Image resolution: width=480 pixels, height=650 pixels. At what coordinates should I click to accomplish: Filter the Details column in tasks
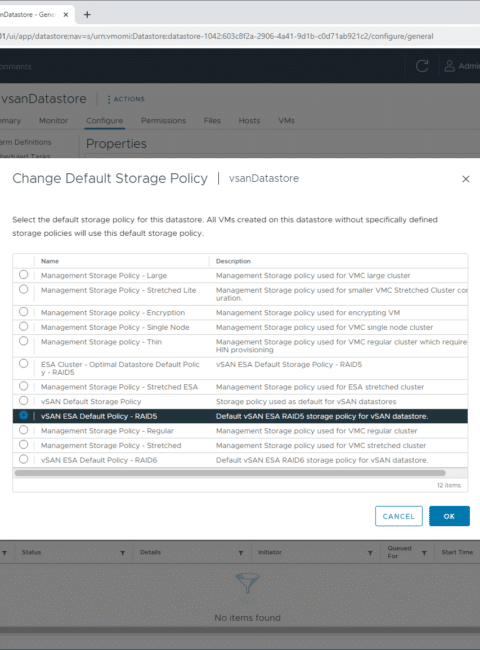(x=240, y=553)
